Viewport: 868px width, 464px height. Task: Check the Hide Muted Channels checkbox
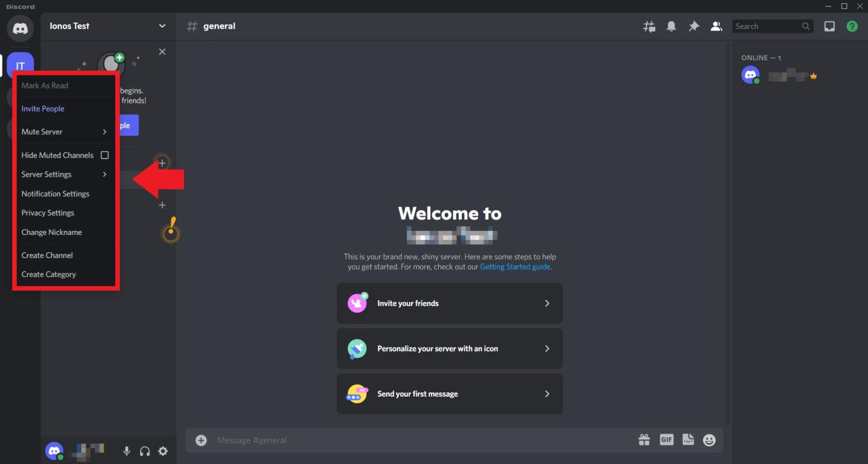[x=104, y=155]
